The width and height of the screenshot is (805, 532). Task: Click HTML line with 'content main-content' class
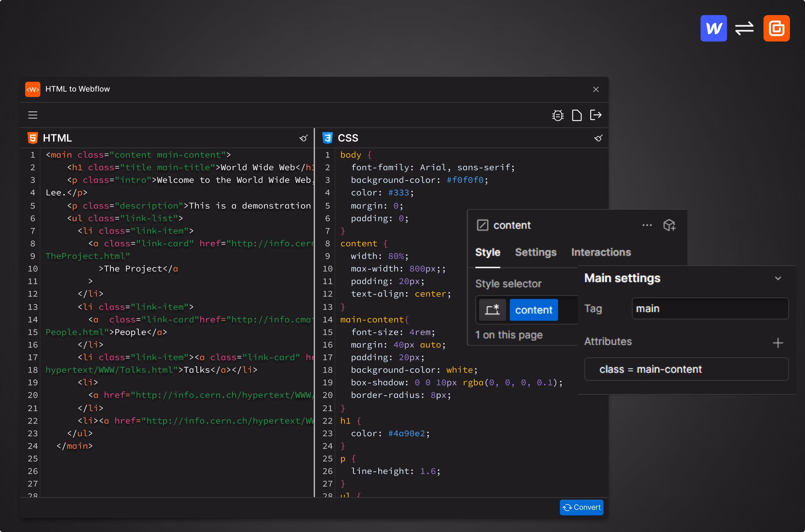click(x=138, y=155)
